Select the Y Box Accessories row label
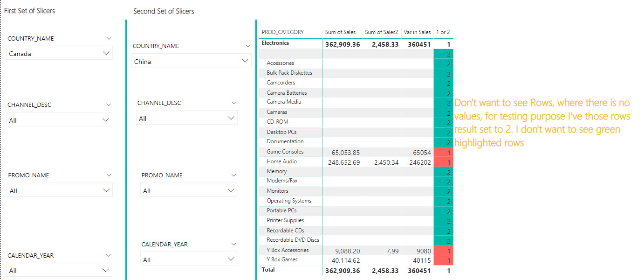This screenshot has height=280, width=644. [288, 250]
